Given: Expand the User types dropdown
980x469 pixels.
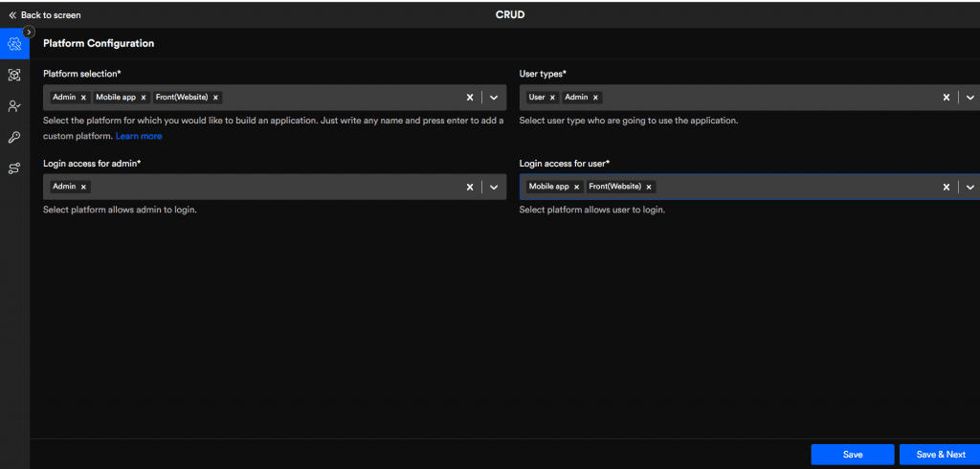Looking at the screenshot, I should tap(969, 98).
